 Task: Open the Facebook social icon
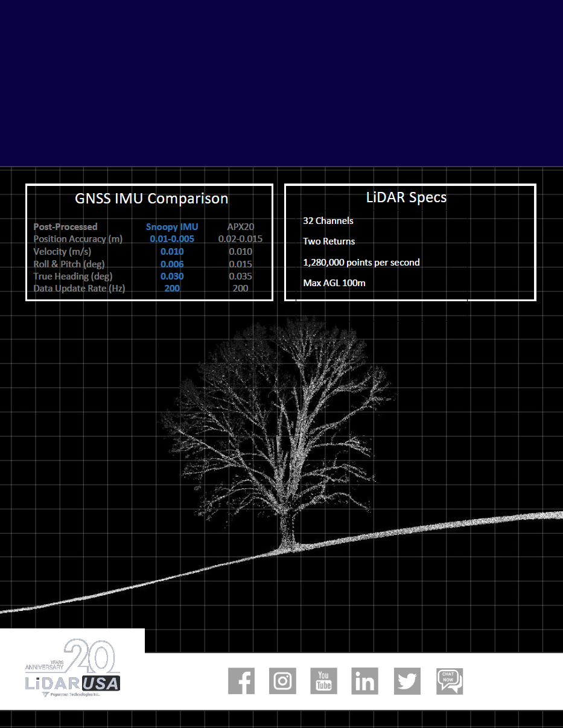point(241,681)
